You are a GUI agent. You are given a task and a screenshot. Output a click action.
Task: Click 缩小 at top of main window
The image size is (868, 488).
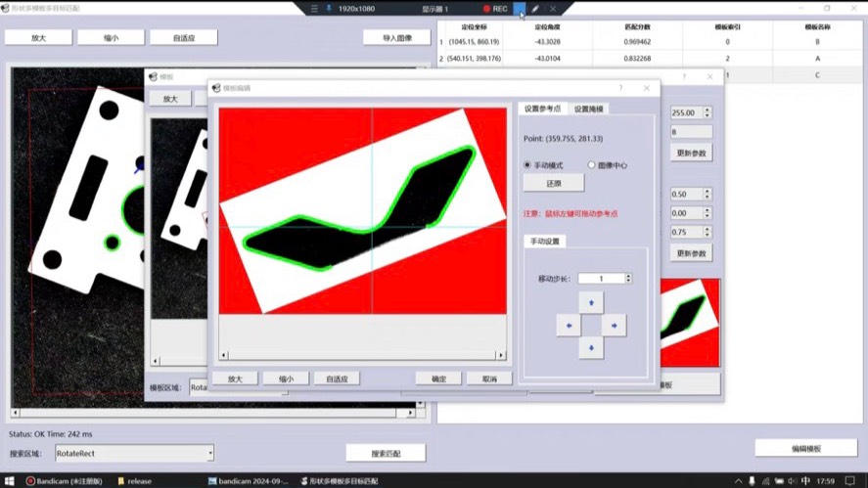[111, 37]
